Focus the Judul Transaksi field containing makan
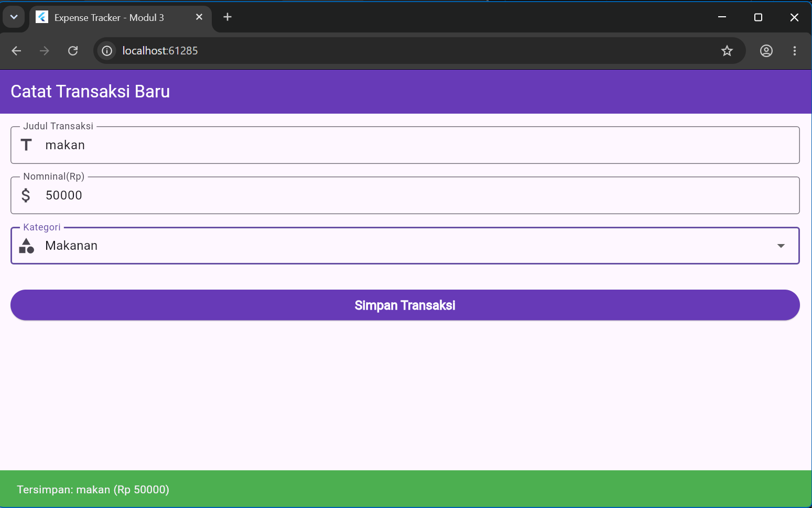Screen dimensions: 812x508 pos(405,145)
